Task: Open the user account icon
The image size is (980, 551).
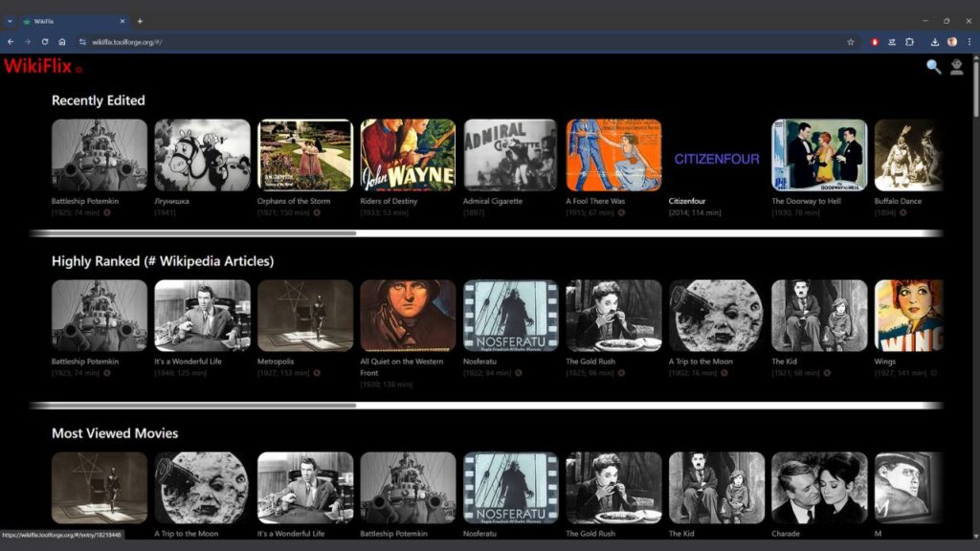Action: tap(958, 67)
